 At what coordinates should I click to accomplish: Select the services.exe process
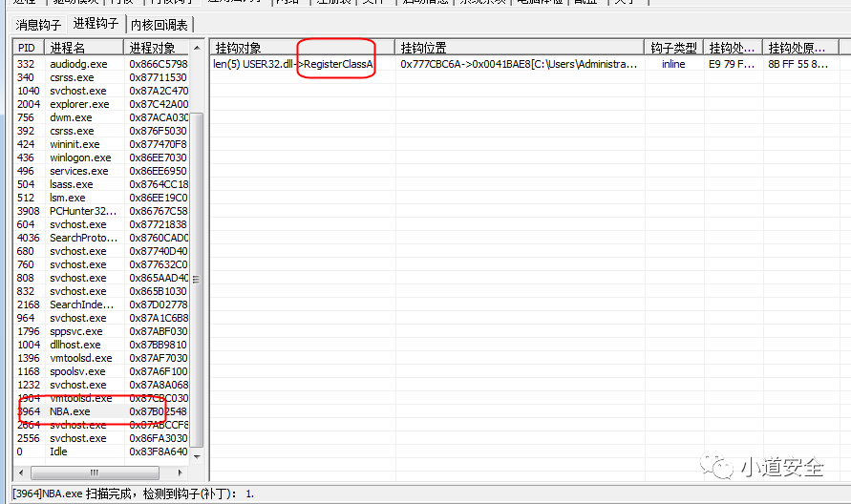[101, 171]
